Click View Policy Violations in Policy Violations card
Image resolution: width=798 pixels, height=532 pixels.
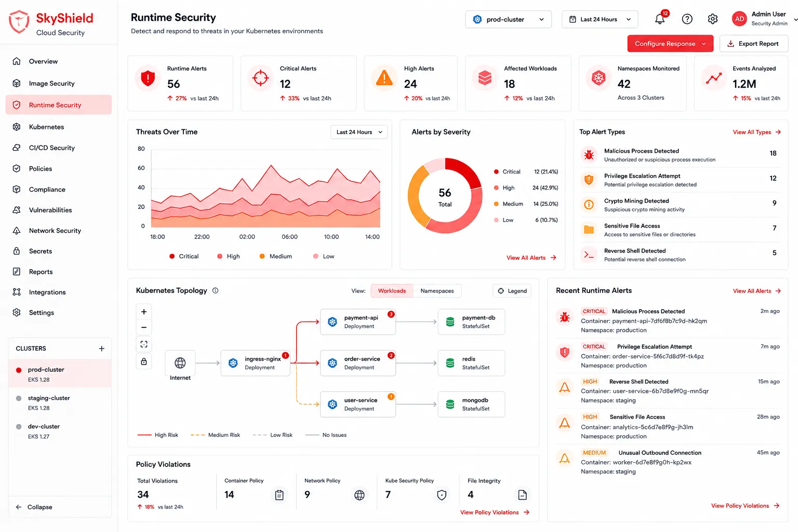click(x=495, y=512)
